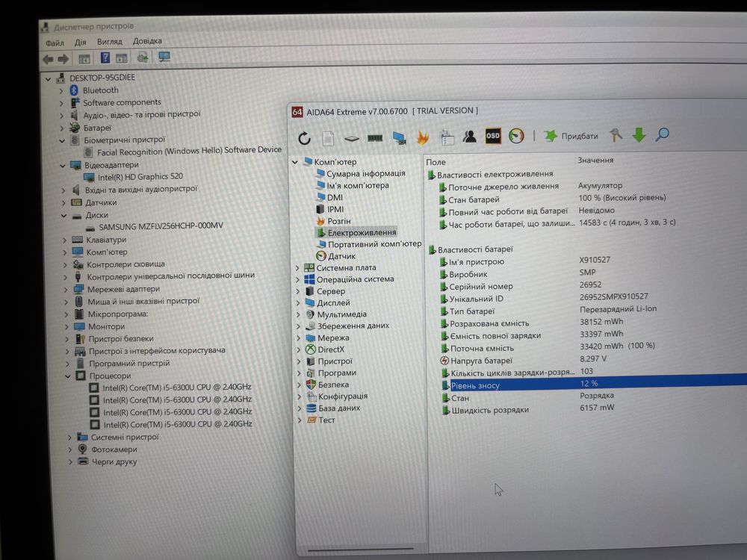Select the Кількість циклів зарядки-розрядки row
Screen dimensions: 747x560
point(512,373)
